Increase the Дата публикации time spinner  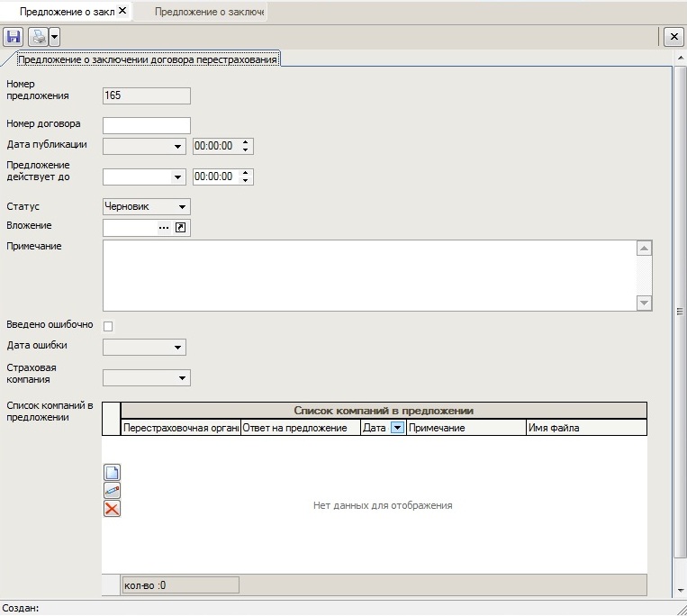(x=247, y=142)
